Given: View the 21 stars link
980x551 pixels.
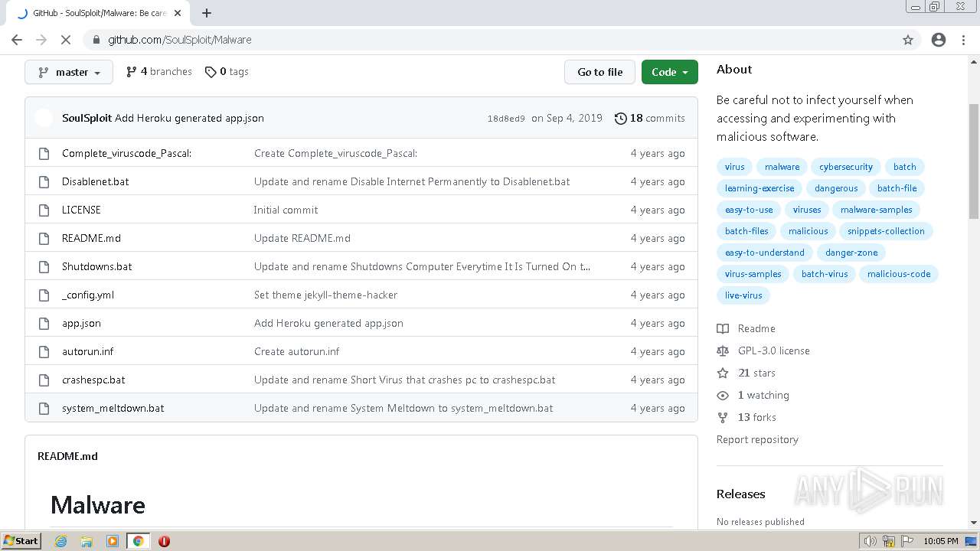Looking at the screenshot, I should point(746,373).
